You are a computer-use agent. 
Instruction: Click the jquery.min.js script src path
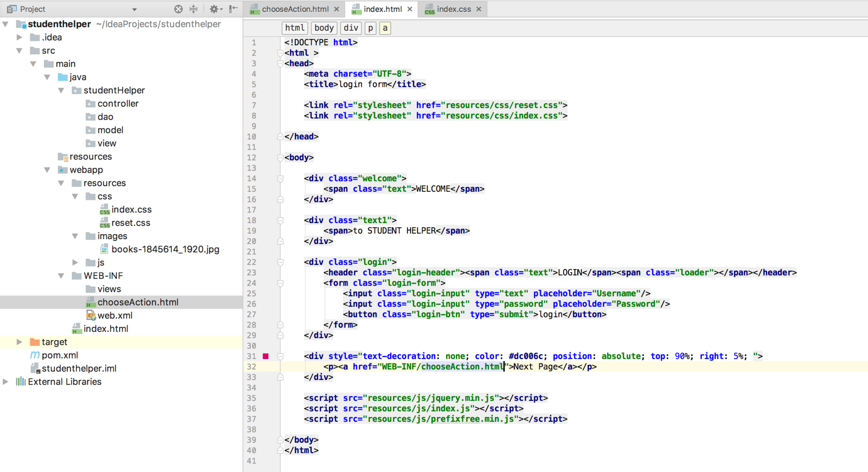431,398
